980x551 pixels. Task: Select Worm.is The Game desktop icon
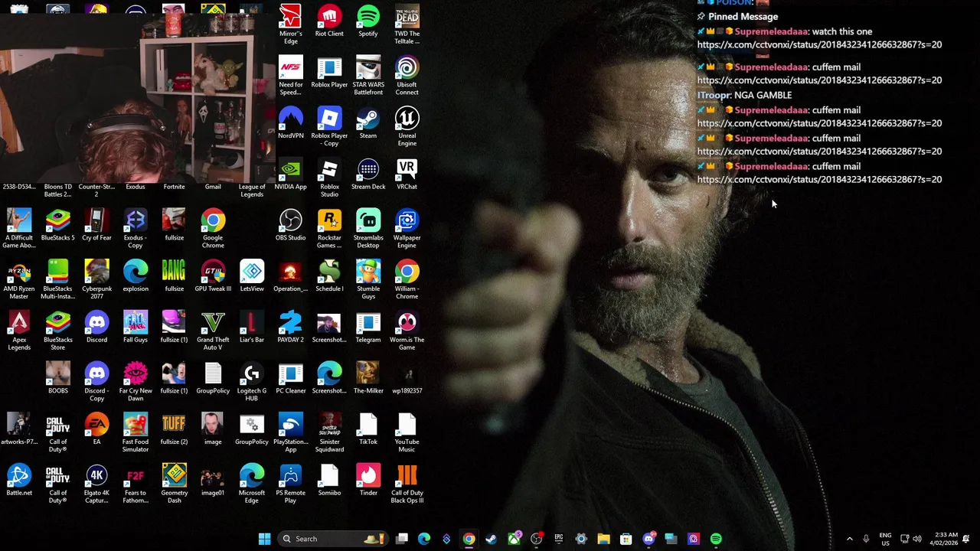[x=407, y=330]
